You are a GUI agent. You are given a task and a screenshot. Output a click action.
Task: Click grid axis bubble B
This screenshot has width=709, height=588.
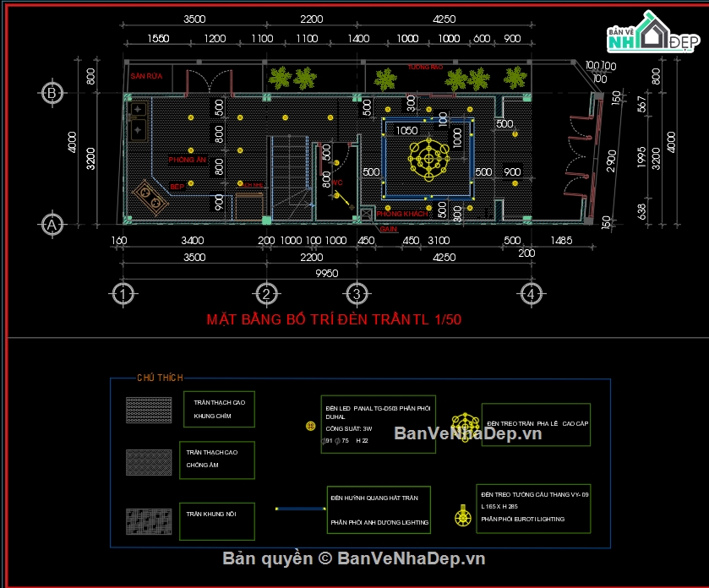coord(52,93)
